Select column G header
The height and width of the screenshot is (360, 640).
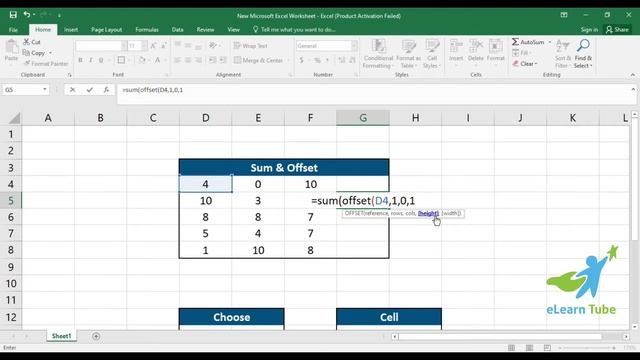pos(363,118)
